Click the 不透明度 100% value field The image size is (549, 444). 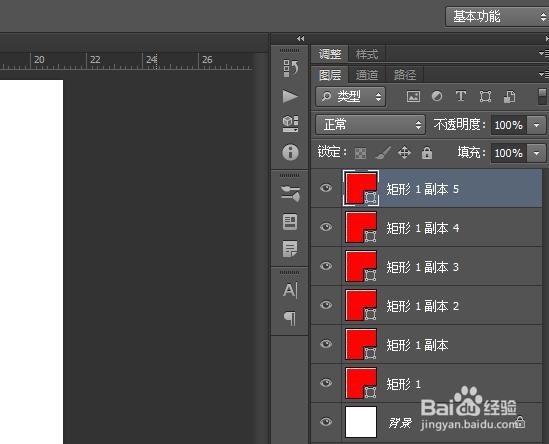pyautogui.click(x=509, y=125)
